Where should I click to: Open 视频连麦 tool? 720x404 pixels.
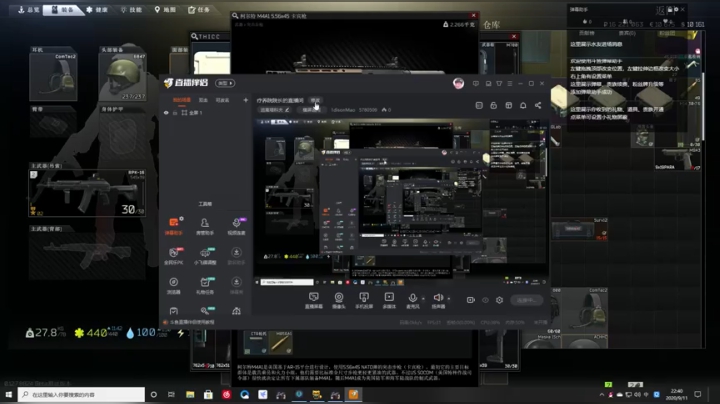tap(236, 226)
